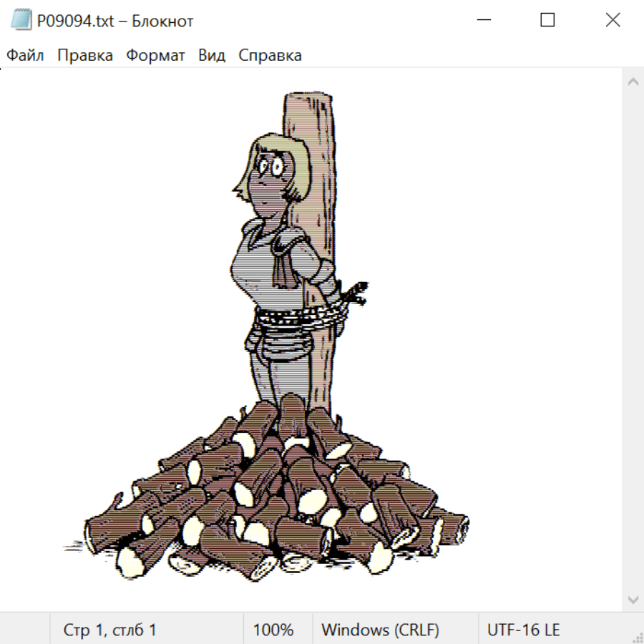Close the P09094.txt Notepad window

coord(613,21)
